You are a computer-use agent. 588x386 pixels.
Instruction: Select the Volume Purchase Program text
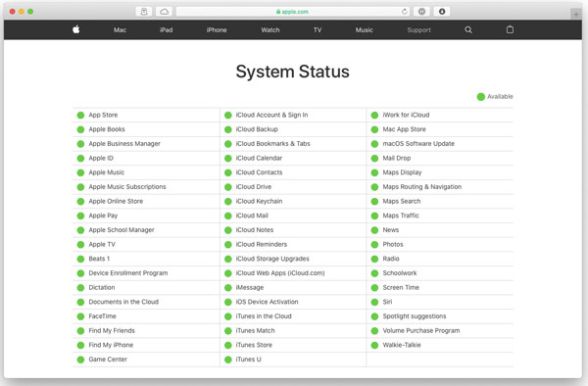421,330
